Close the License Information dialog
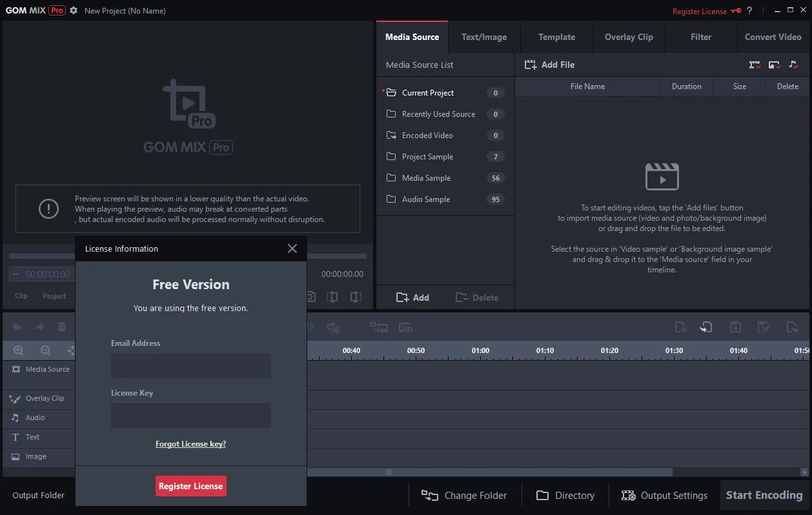Viewport: 812px width, 515px height. [292, 248]
